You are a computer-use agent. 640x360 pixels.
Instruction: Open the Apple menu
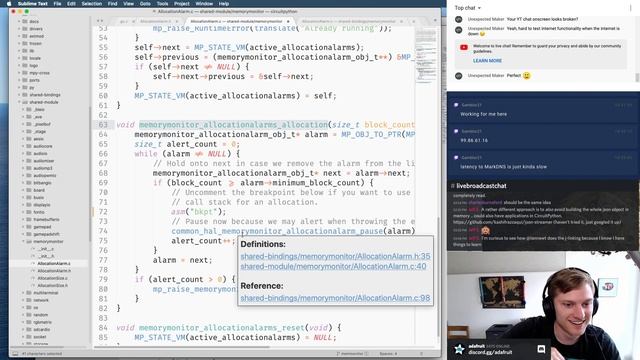point(9,3)
